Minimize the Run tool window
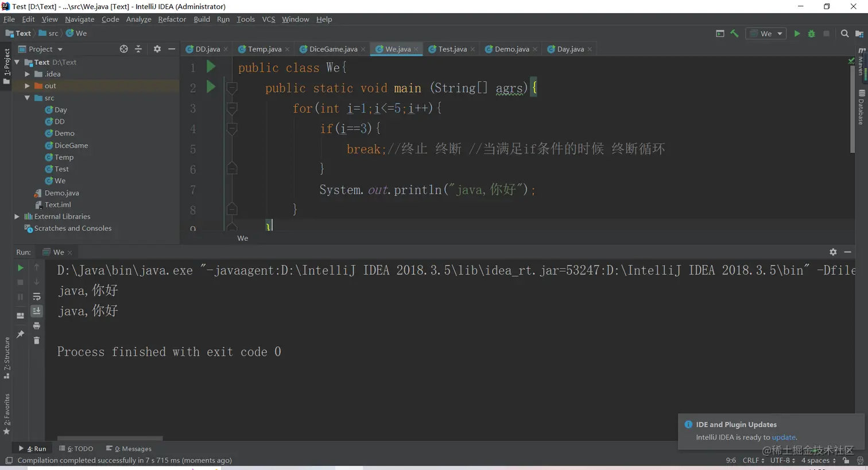This screenshot has width=868, height=470. click(x=847, y=252)
